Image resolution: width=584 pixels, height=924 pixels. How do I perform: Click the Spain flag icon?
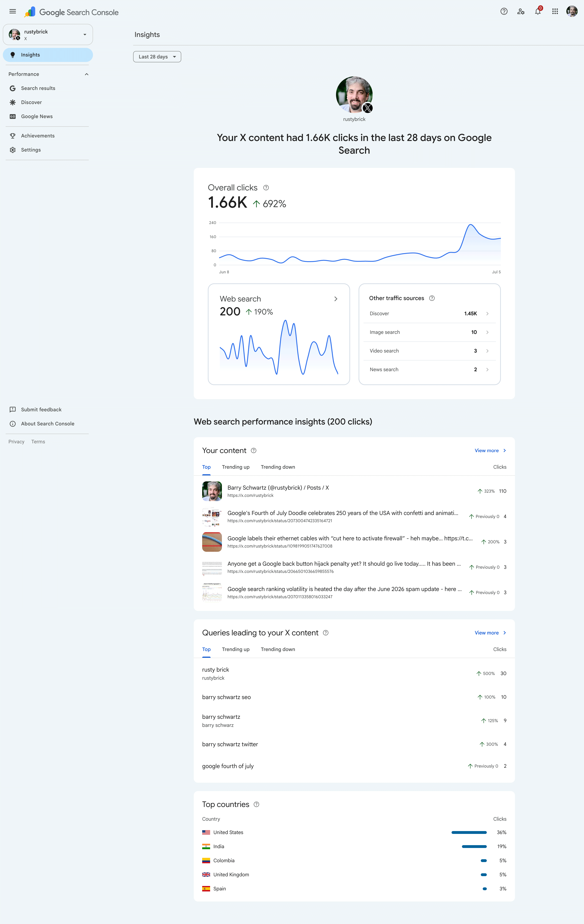[206, 889]
